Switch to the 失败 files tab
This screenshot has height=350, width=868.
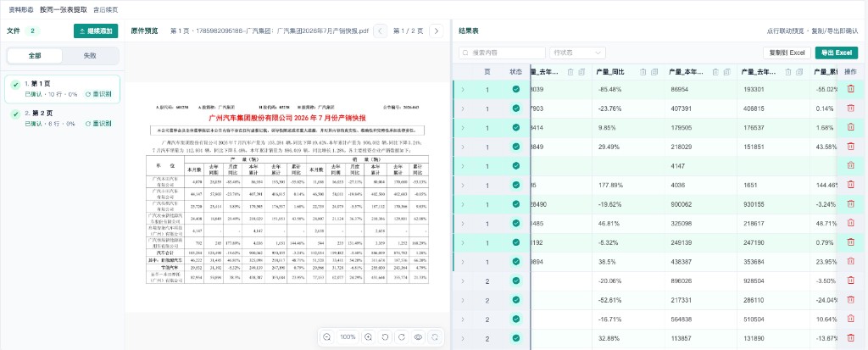pyautogui.click(x=90, y=56)
